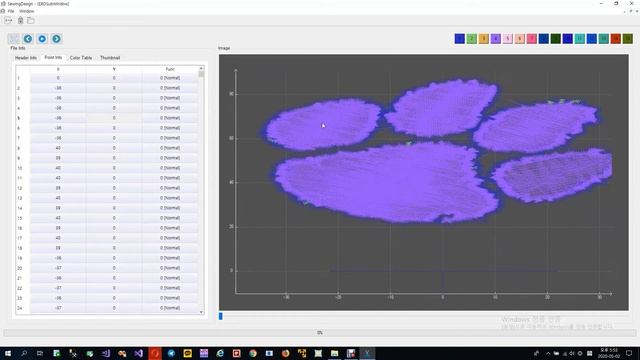Open Chrome from the taskbar
640x360 pixels.
point(253,353)
